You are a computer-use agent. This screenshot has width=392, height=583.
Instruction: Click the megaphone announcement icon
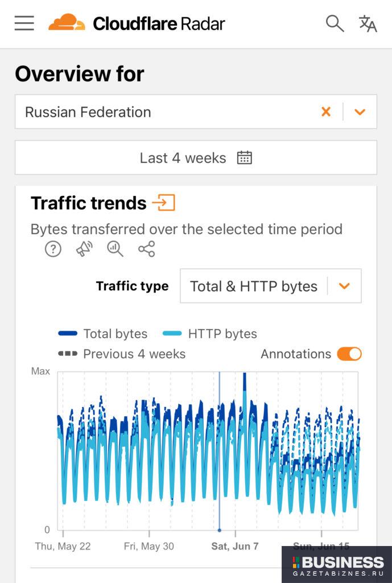coord(84,249)
